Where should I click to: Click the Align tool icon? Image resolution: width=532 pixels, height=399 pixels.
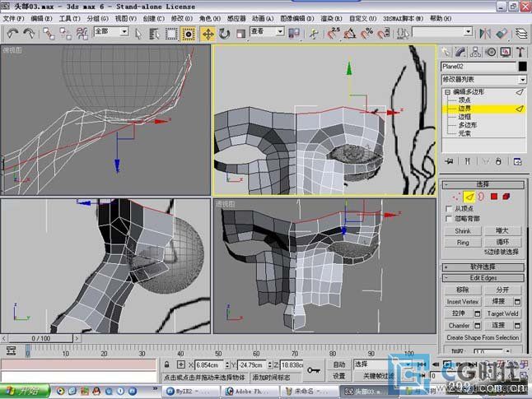[502, 34]
